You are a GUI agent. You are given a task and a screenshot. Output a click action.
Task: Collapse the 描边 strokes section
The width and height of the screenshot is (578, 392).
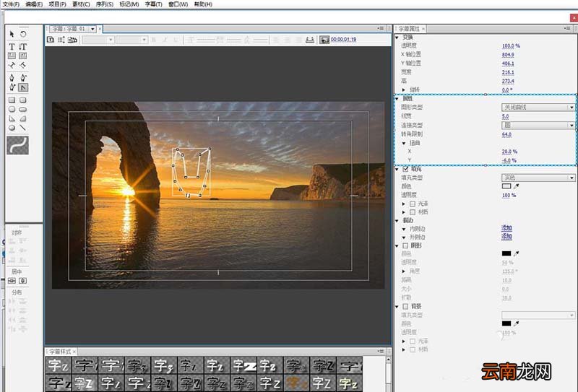[397, 221]
